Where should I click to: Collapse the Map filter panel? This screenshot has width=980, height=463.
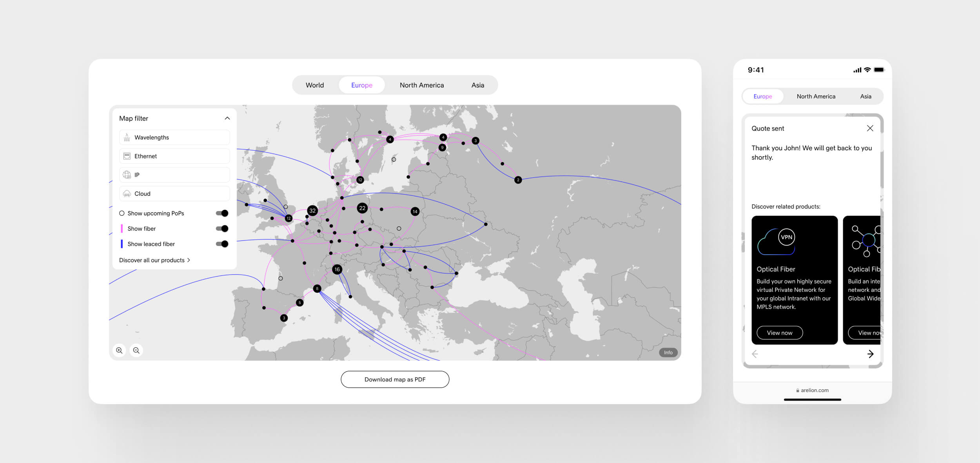227,118
